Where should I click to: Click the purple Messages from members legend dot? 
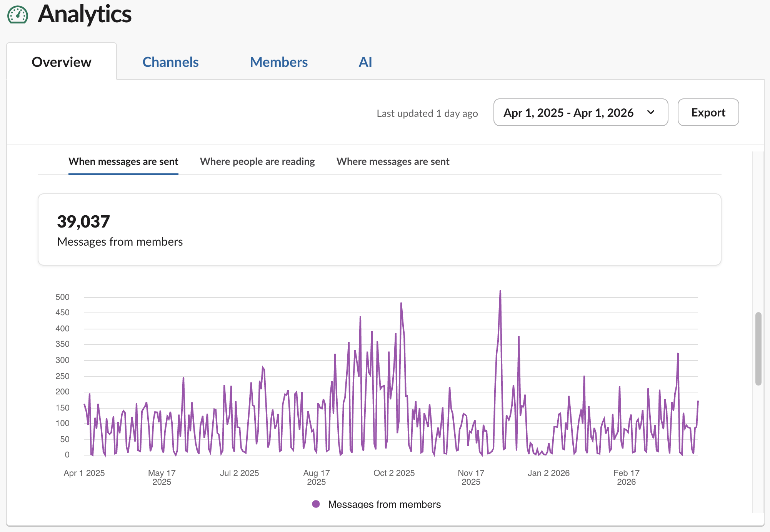click(316, 504)
